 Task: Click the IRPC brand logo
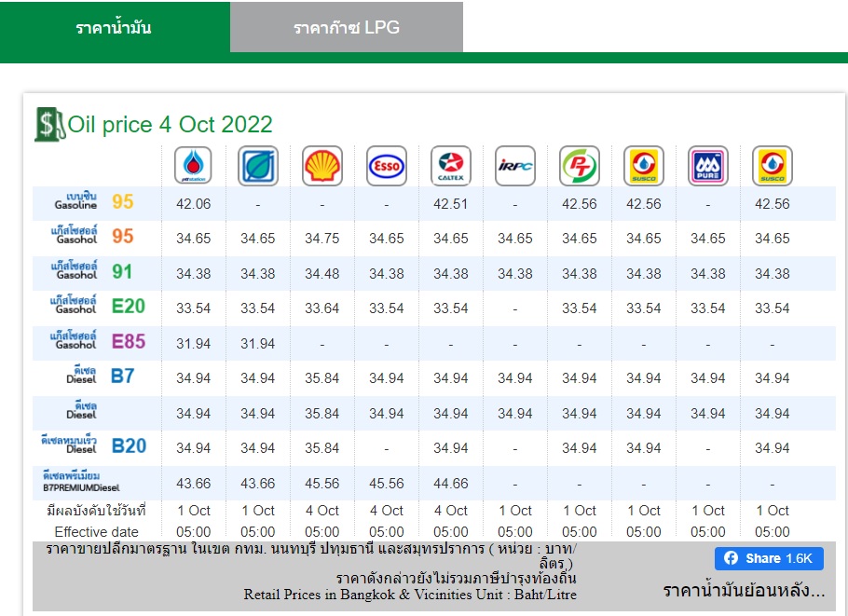[x=515, y=166]
